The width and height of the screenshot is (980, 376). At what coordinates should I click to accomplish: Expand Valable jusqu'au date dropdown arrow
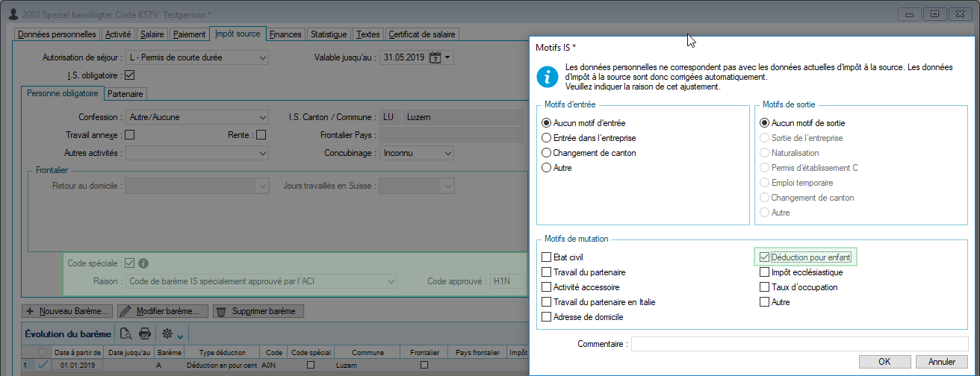click(x=447, y=57)
